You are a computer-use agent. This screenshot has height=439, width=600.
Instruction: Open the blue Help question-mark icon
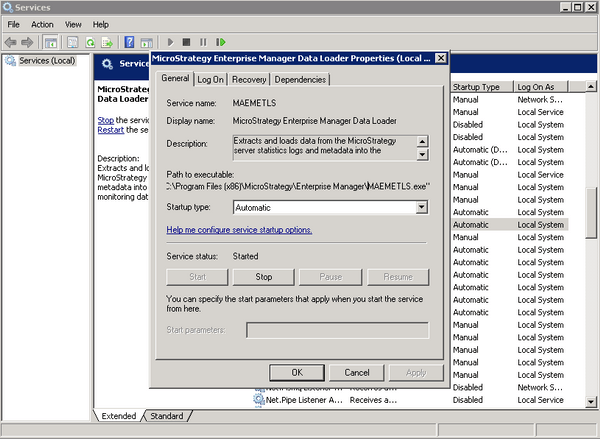click(x=129, y=42)
